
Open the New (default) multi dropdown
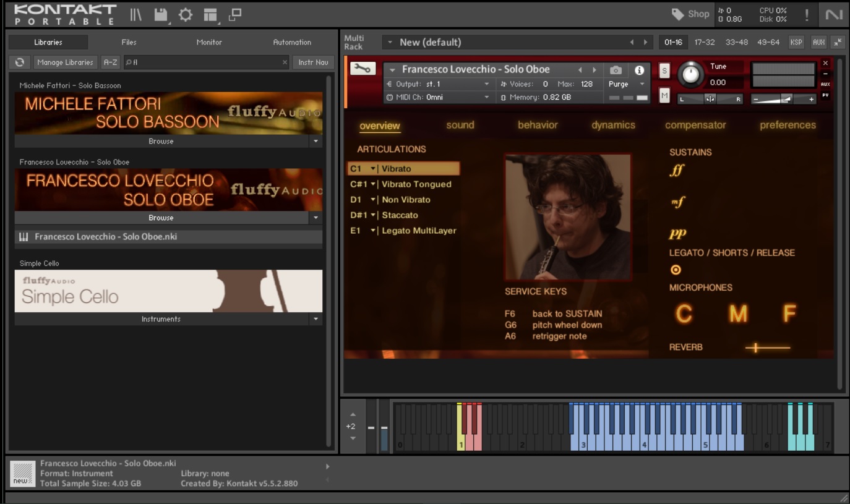pos(390,42)
